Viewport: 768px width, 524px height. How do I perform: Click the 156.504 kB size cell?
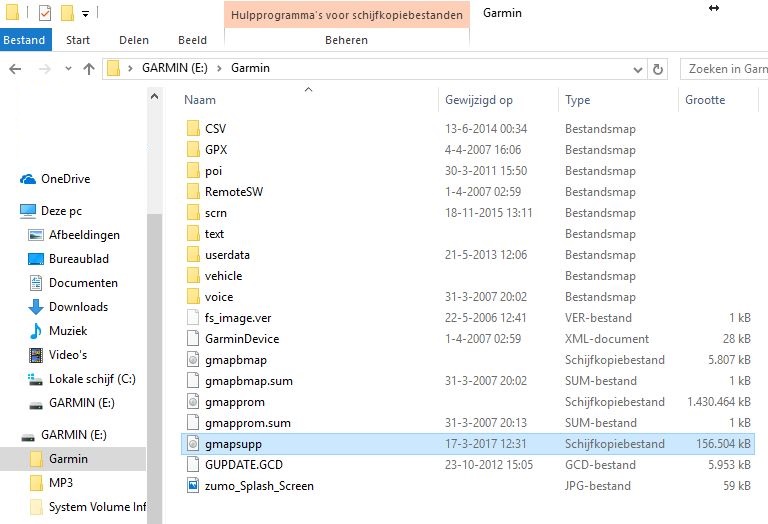723,444
